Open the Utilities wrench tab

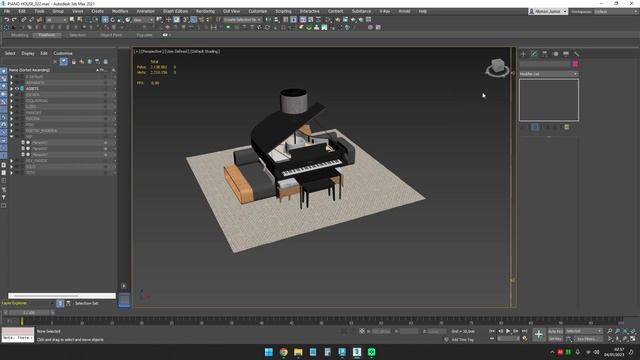pyautogui.click(x=576, y=53)
